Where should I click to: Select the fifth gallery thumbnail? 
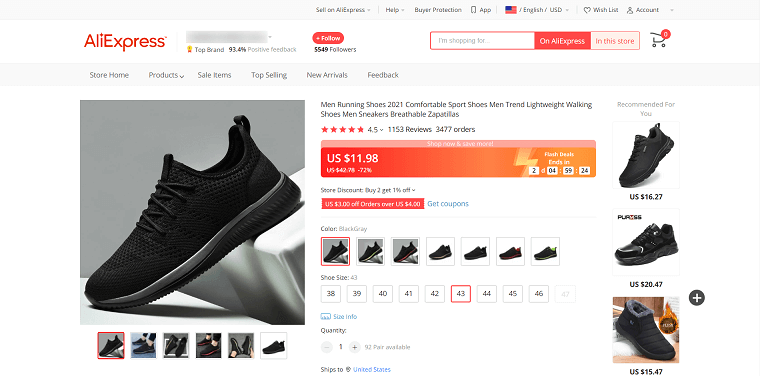pyautogui.click(x=241, y=345)
